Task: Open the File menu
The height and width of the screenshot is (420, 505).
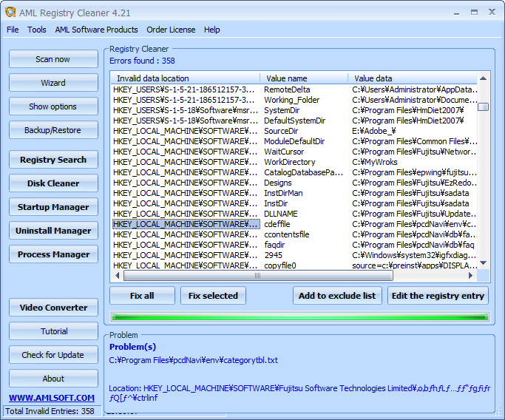Action: click(13, 30)
